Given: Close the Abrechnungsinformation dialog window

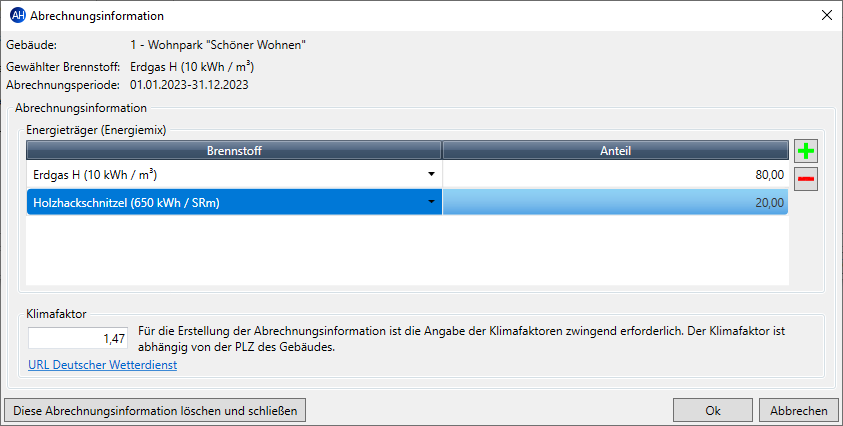Looking at the screenshot, I should point(827,16).
